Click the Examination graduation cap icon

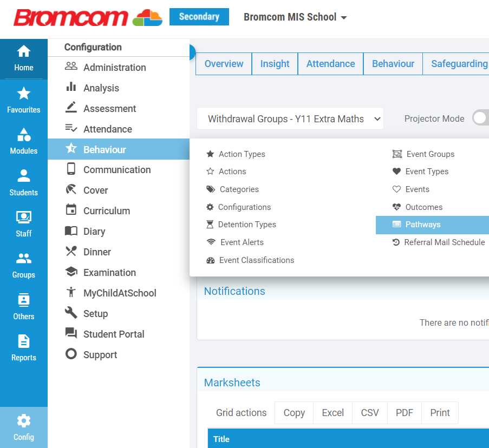point(71,272)
